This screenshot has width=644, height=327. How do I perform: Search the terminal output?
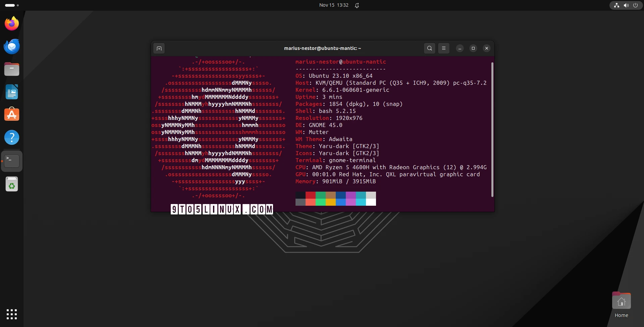(x=430, y=48)
